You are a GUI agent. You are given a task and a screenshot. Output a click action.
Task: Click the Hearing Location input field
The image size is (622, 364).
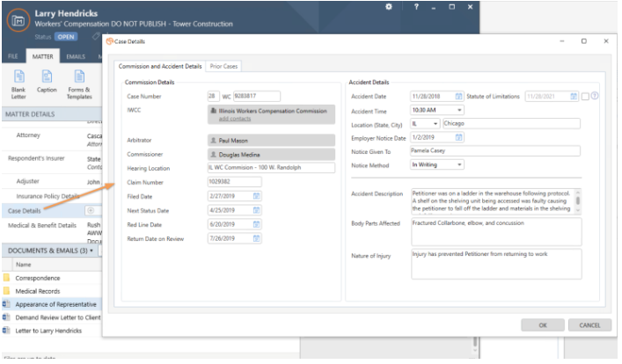271,168
